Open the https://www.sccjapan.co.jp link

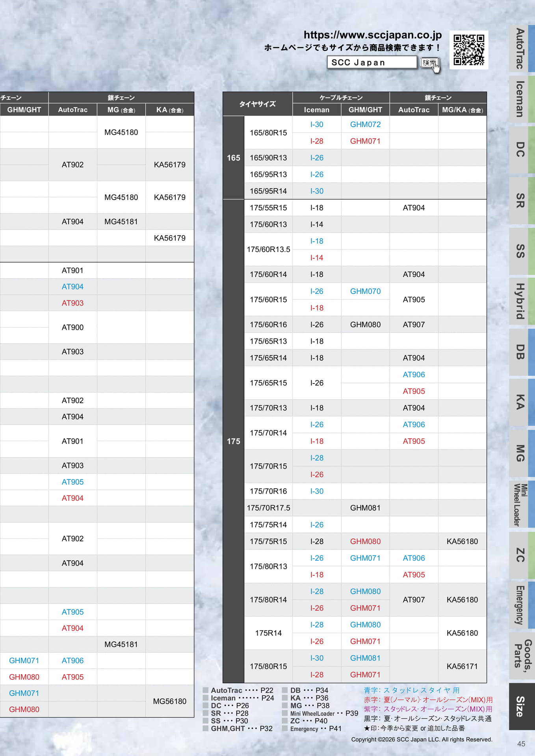point(373,35)
